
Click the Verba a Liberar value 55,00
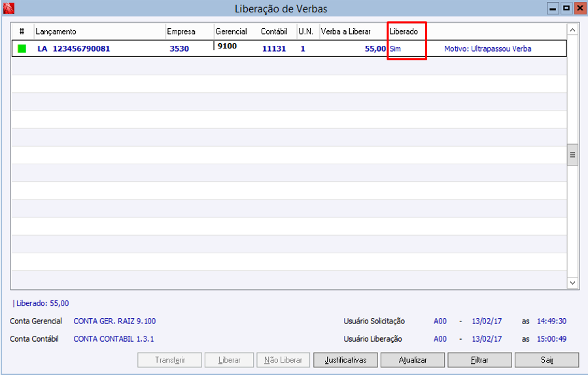375,49
